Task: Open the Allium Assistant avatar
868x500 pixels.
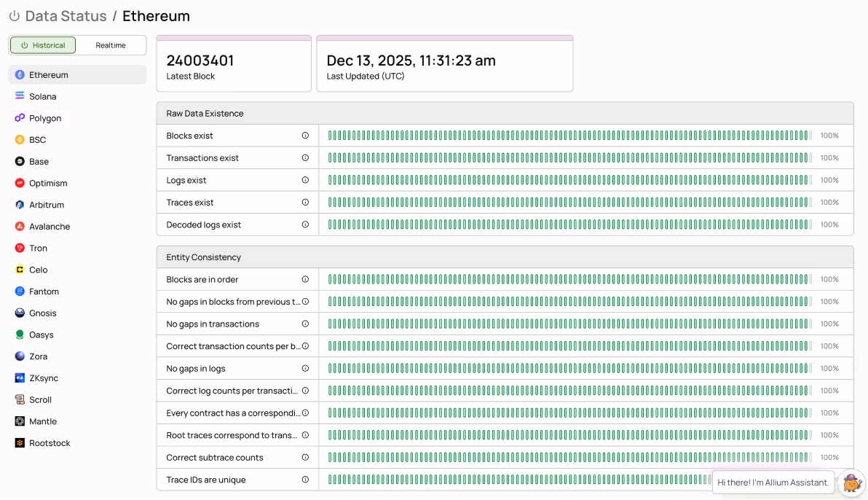Action: point(851,483)
